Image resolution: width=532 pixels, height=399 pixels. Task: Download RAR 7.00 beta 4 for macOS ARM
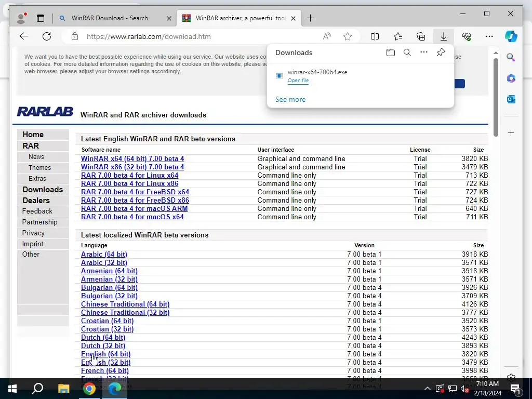135,208
